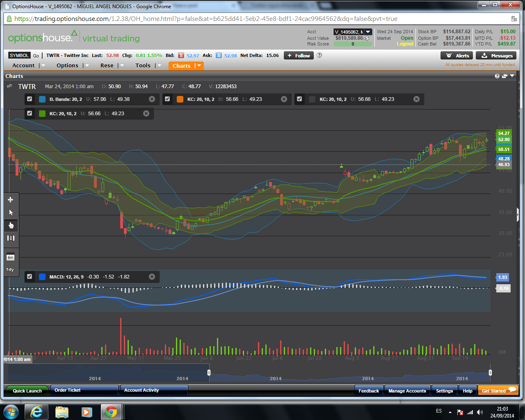Image resolution: width=525 pixels, height=420 pixels.
Task: Expand the Research menu arrow
Action: [122, 66]
